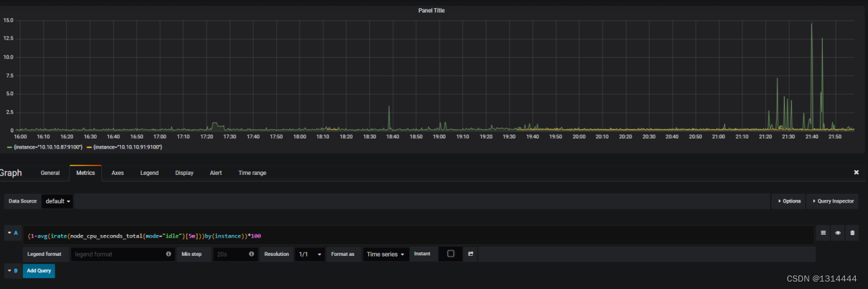
Task: Close the panel editor with X
Action: [857, 172]
